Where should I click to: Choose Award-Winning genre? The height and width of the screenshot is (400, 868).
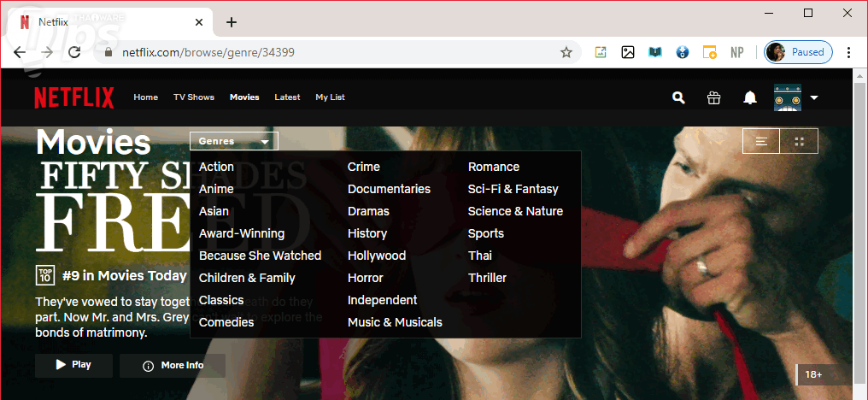click(242, 233)
